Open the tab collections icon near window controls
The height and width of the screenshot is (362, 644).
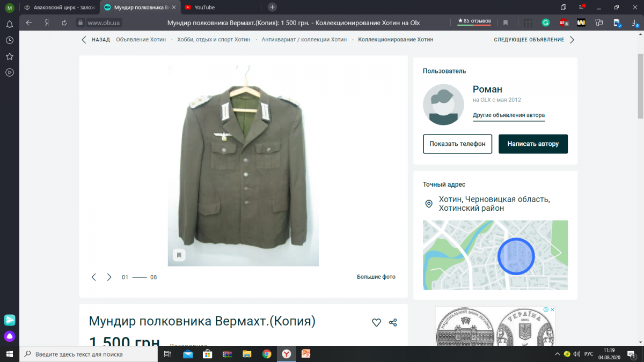tap(563, 7)
